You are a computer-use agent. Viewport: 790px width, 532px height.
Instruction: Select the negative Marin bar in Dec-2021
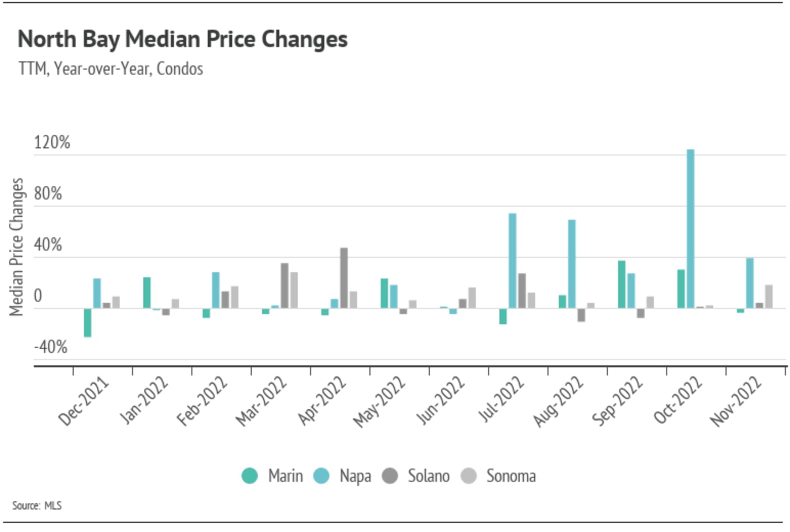(x=87, y=322)
